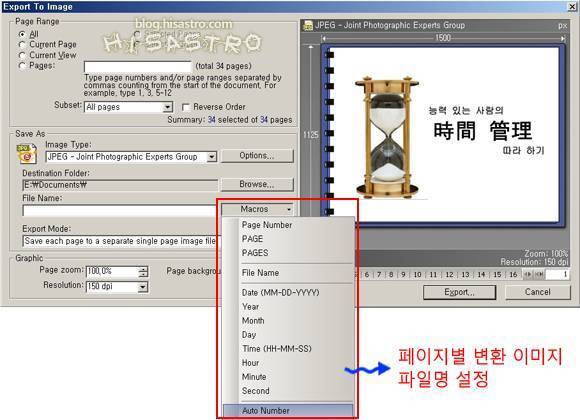580x420 pixels.
Task: Select the Day macro entry
Action: [x=249, y=335]
